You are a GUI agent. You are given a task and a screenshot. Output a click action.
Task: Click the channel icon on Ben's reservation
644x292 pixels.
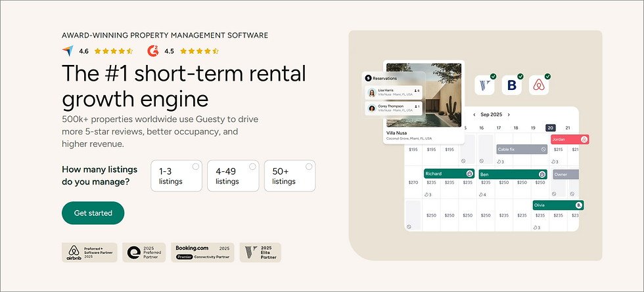[x=542, y=175]
